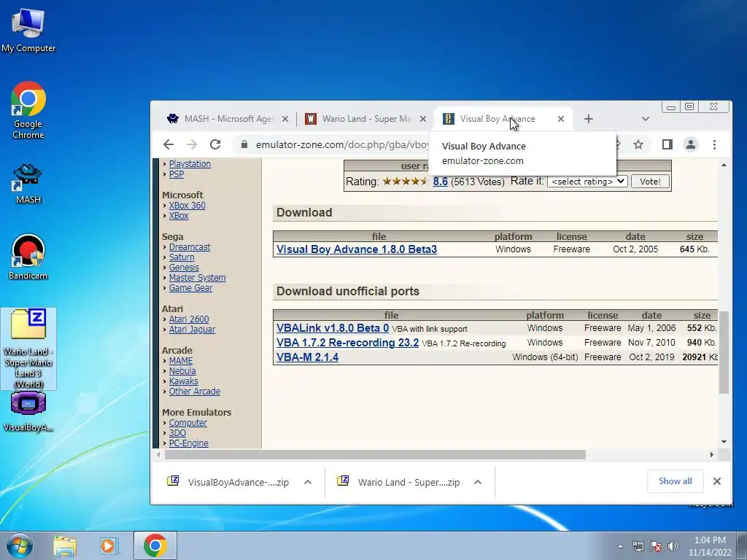Open Windows Start button
The image size is (747, 560).
20,545
